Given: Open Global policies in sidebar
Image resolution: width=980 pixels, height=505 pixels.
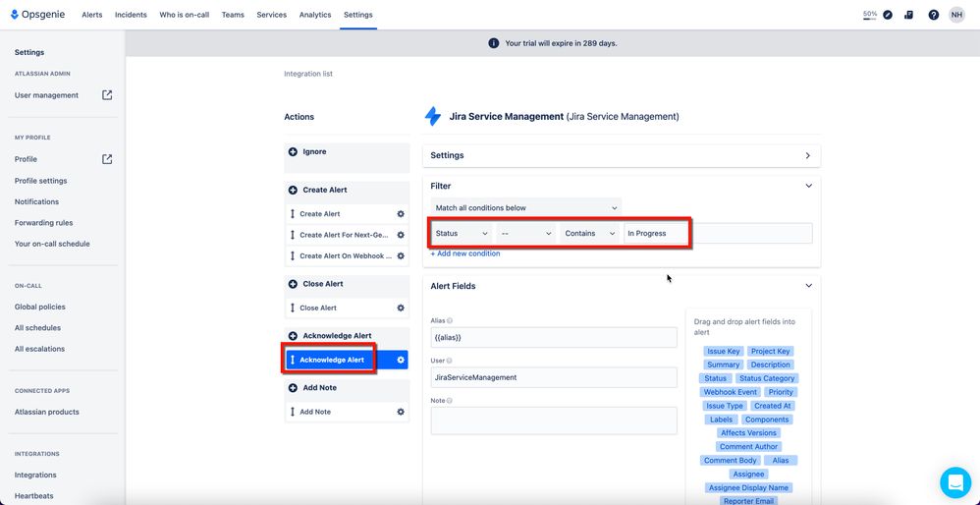Looking at the screenshot, I should click(40, 307).
